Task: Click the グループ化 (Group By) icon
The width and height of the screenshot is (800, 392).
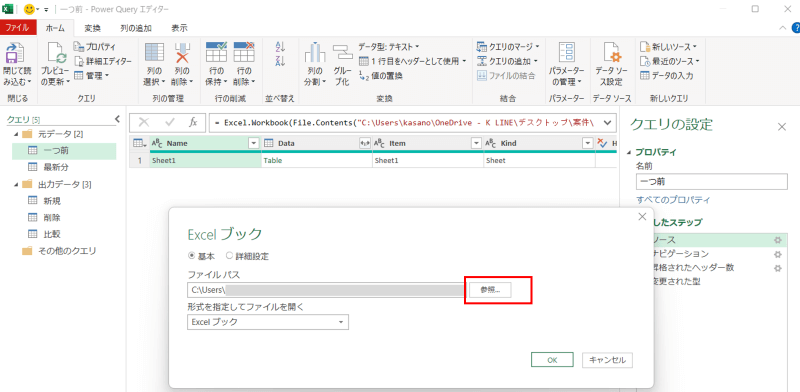Action: pyautogui.click(x=342, y=53)
